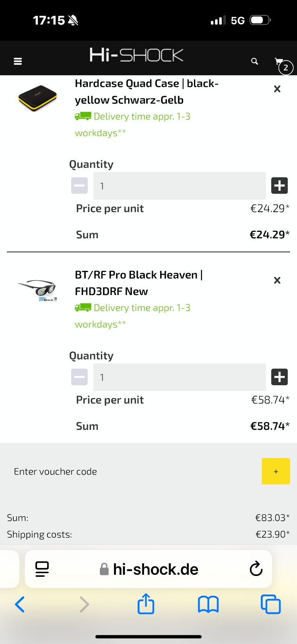The height and width of the screenshot is (644, 297).
Task: Tap the search magnifier icon
Action: point(254,61)
